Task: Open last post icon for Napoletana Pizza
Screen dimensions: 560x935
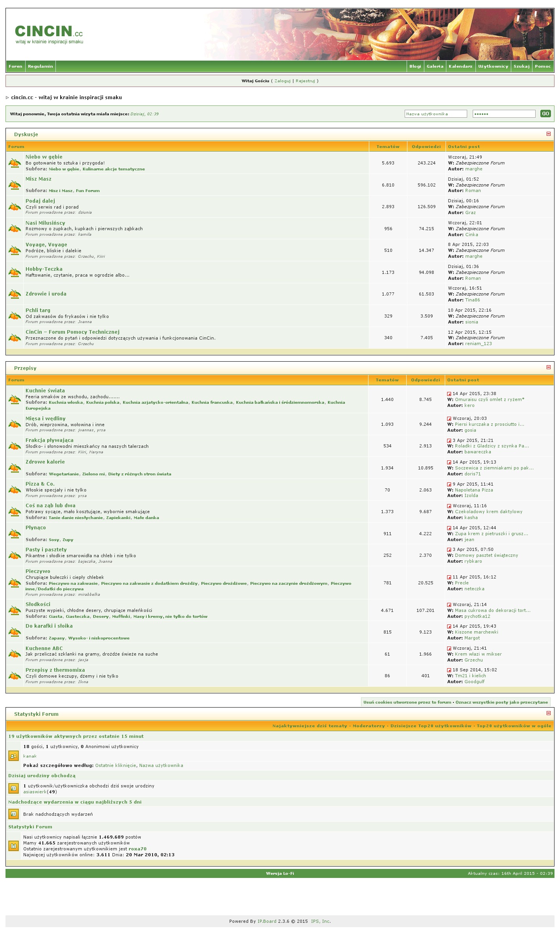Action: (449, 484)
